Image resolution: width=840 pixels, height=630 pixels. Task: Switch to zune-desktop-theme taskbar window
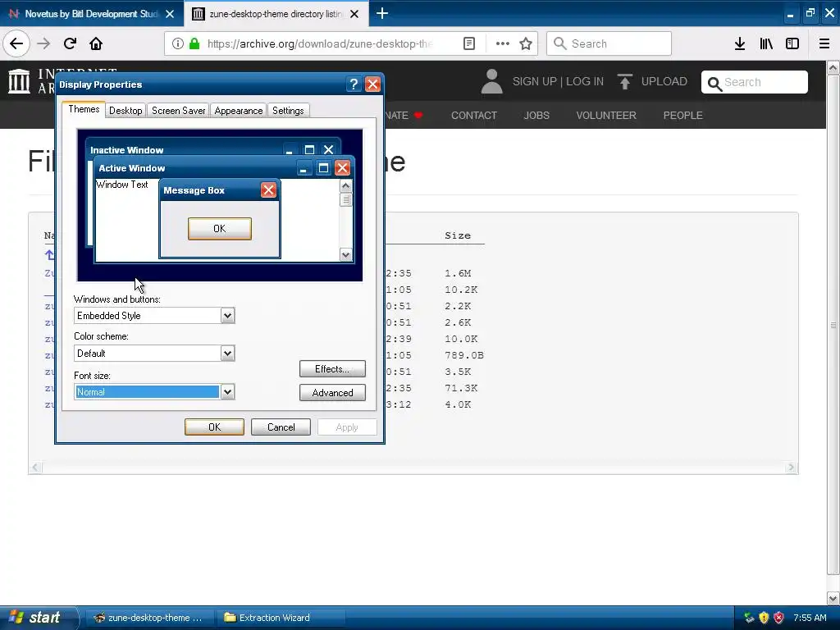pos(149,618)
